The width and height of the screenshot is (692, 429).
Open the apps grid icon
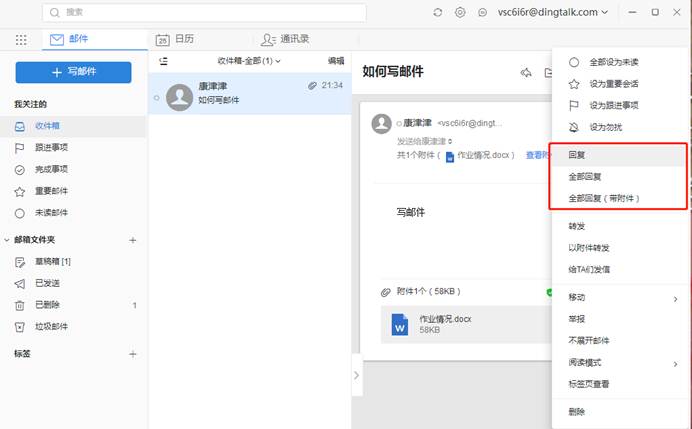21,40
